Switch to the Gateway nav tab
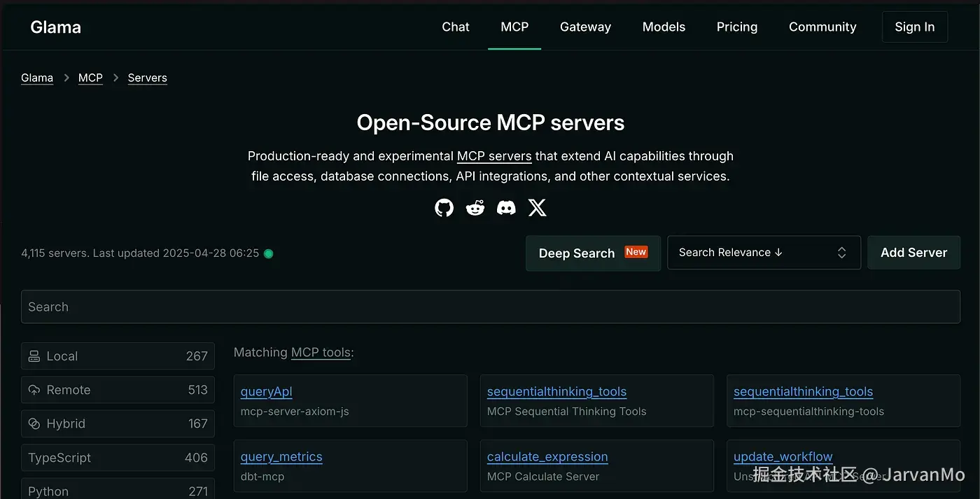Image resolution: width=980 pixels, height=499 pixels. click(585, 27)
